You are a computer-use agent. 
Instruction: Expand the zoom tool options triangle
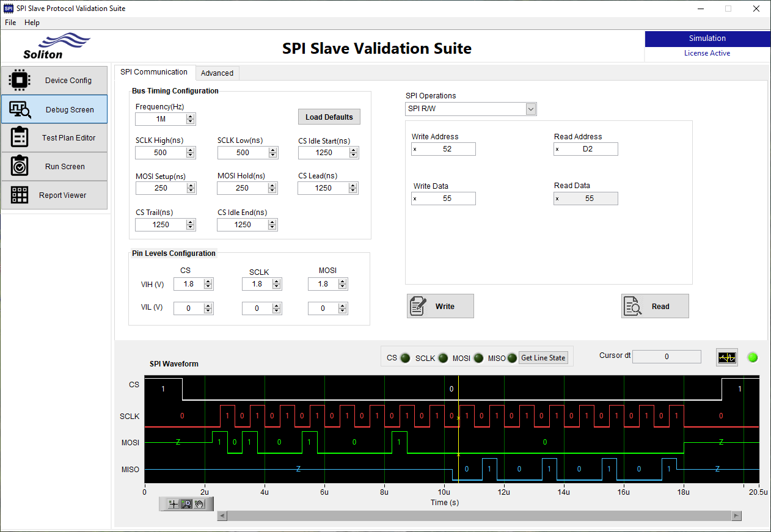click(x=189, y=508)
